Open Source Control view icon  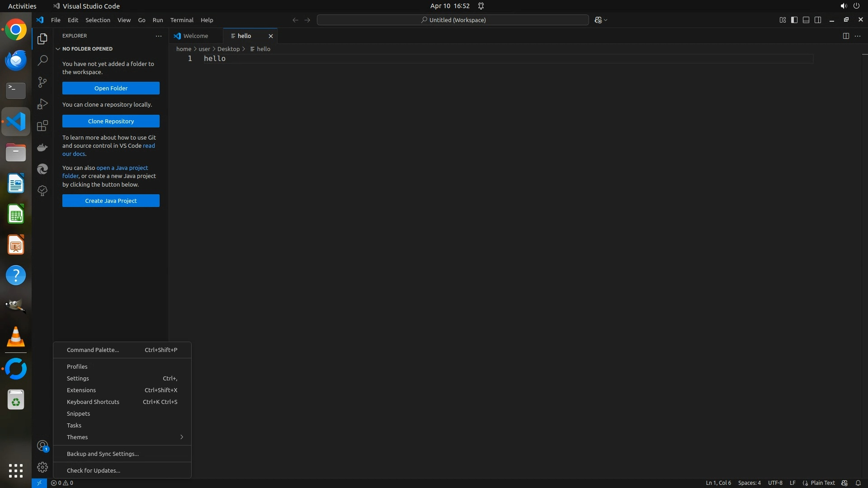[x=42, y=82]
